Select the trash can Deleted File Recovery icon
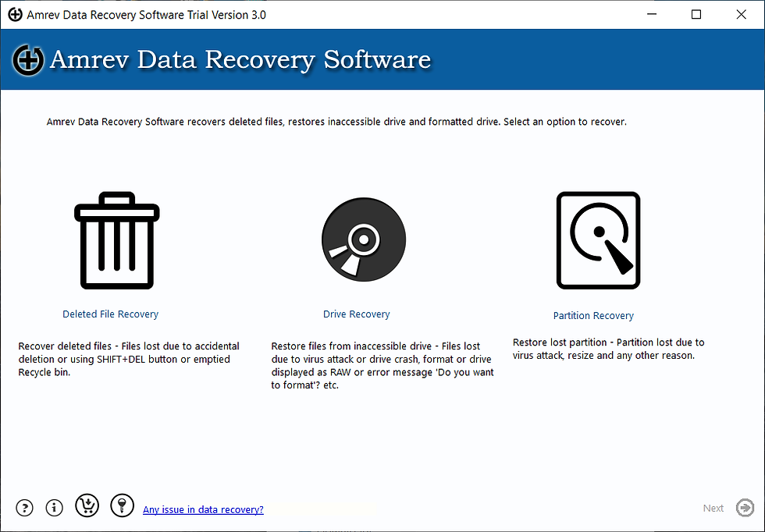 click(117, 240)
